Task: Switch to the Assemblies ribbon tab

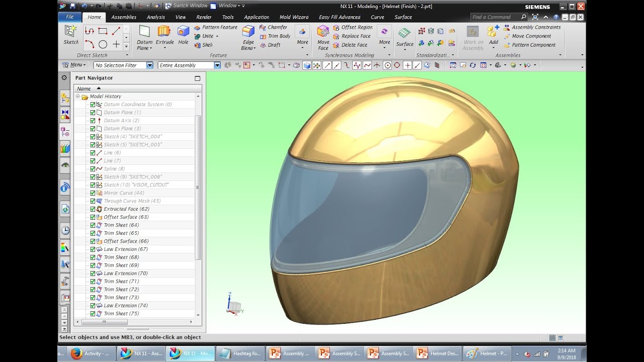Action: pos(124,17)
